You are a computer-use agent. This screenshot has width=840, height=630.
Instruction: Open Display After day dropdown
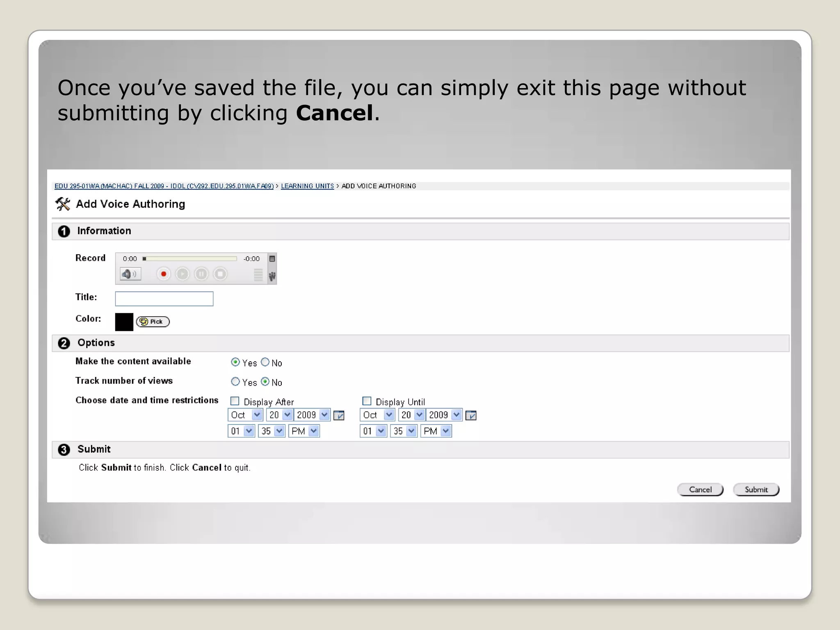click(x=279, y=415)
